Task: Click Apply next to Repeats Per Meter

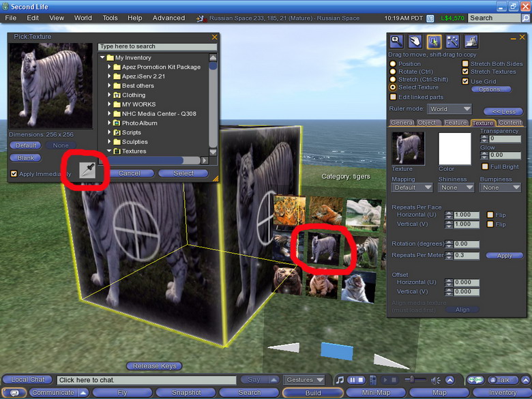Action: point(505,256)
